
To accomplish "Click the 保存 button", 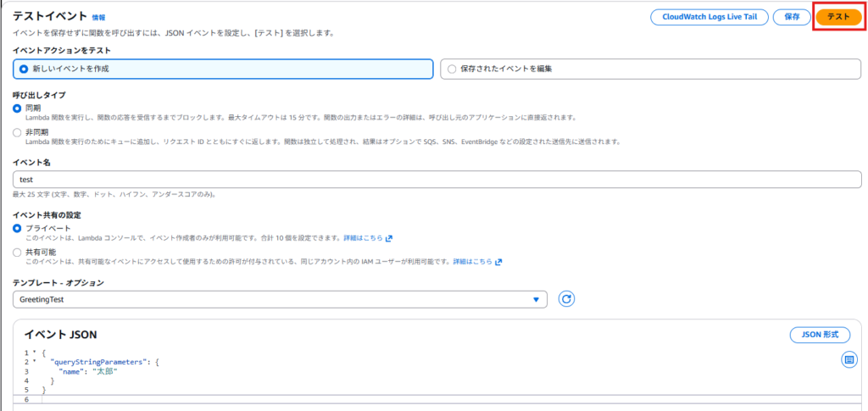I will tap(792, 17).
